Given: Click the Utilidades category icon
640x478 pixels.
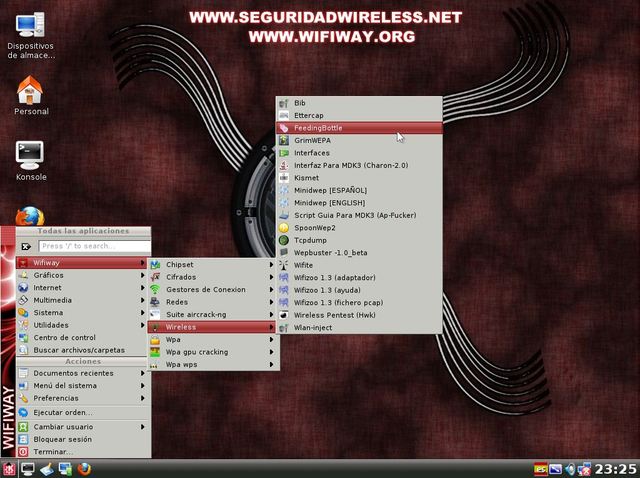Looking at the screenshot, I should click(23, 325).
